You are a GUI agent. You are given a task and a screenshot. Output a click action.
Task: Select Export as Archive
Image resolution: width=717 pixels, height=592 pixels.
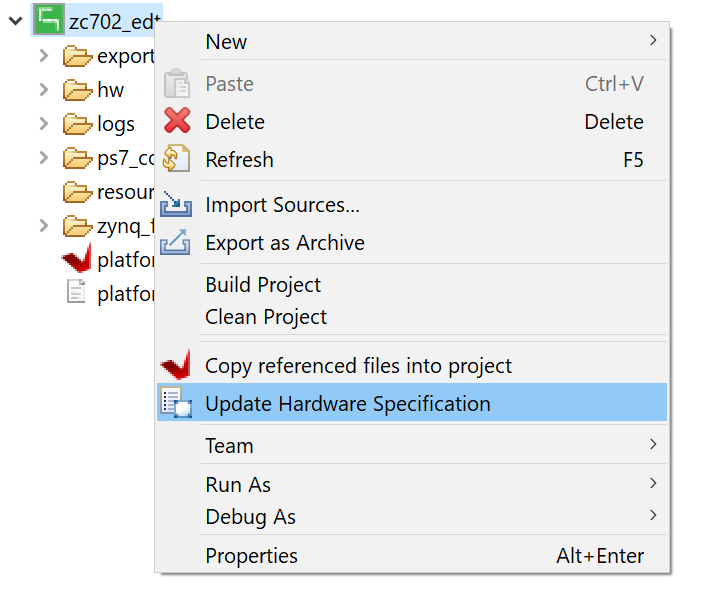tap(412, 242)
